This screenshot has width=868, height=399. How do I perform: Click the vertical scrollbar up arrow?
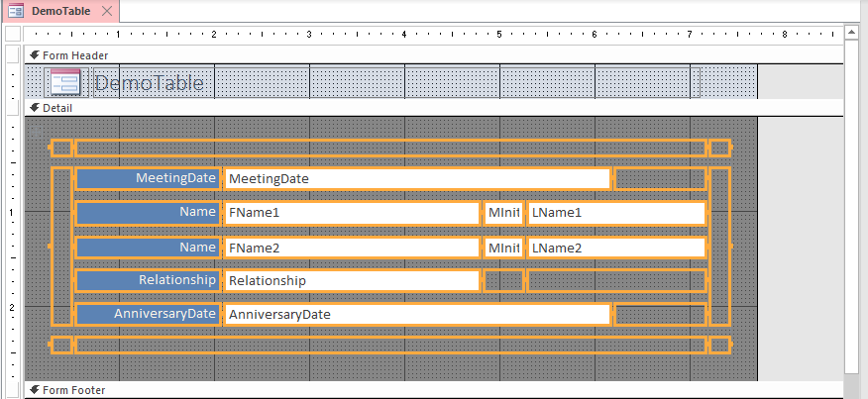(852, 33)
